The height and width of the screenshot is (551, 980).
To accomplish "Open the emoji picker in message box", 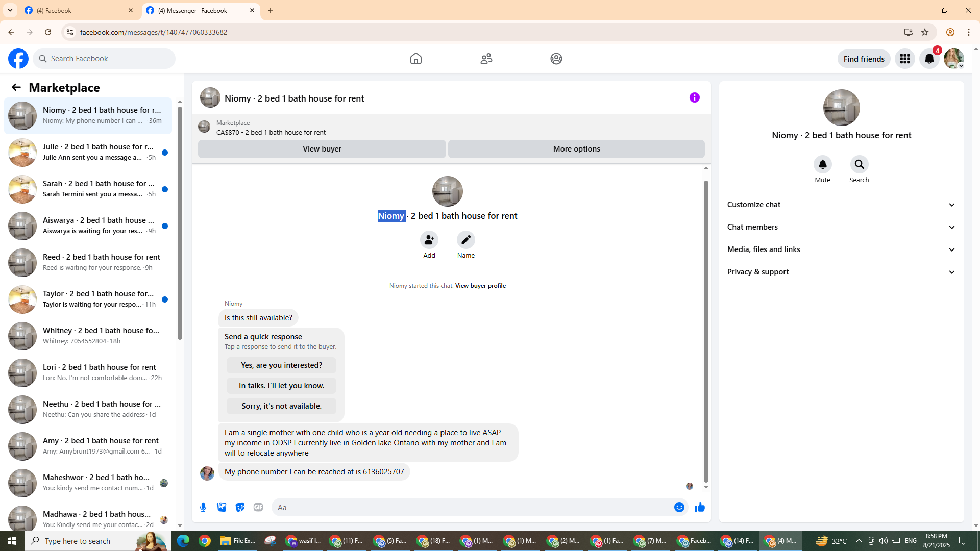I will click(x=679, y=507).
